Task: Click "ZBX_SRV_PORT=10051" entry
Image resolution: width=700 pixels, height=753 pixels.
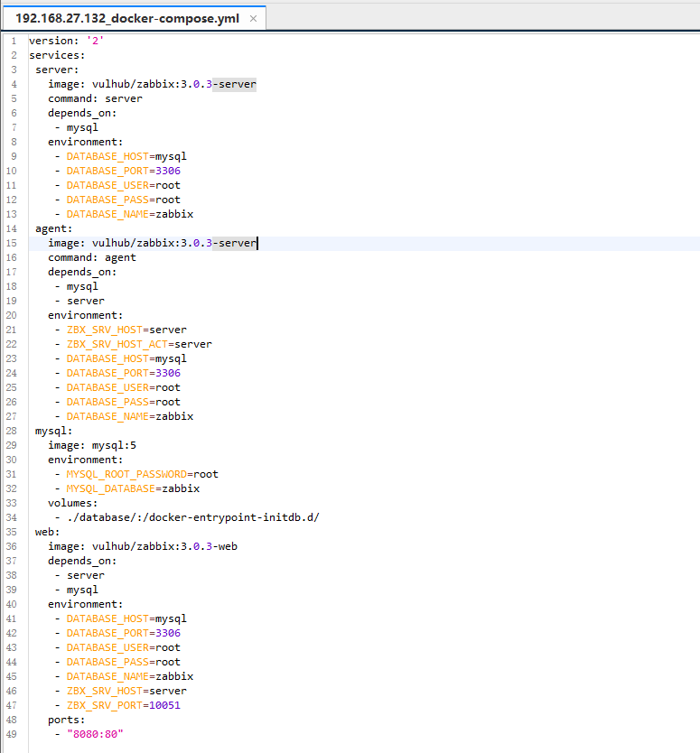Action: 124,705
